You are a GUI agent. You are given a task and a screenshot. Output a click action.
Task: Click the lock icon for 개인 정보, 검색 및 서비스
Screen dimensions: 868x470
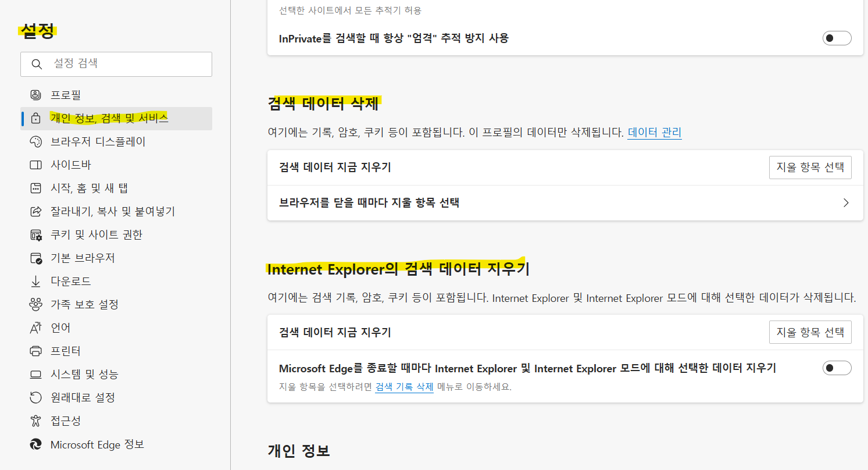click(35, 118)
